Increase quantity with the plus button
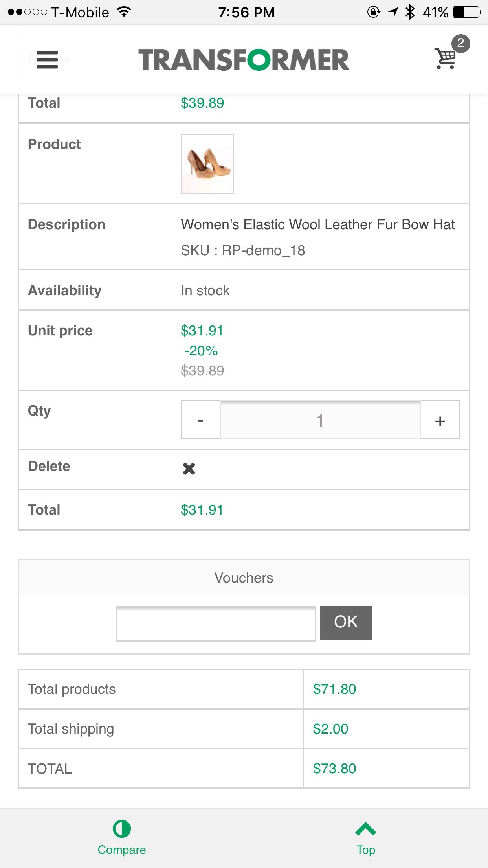Screen dimensions: 488x868 (x=440, y=420)
